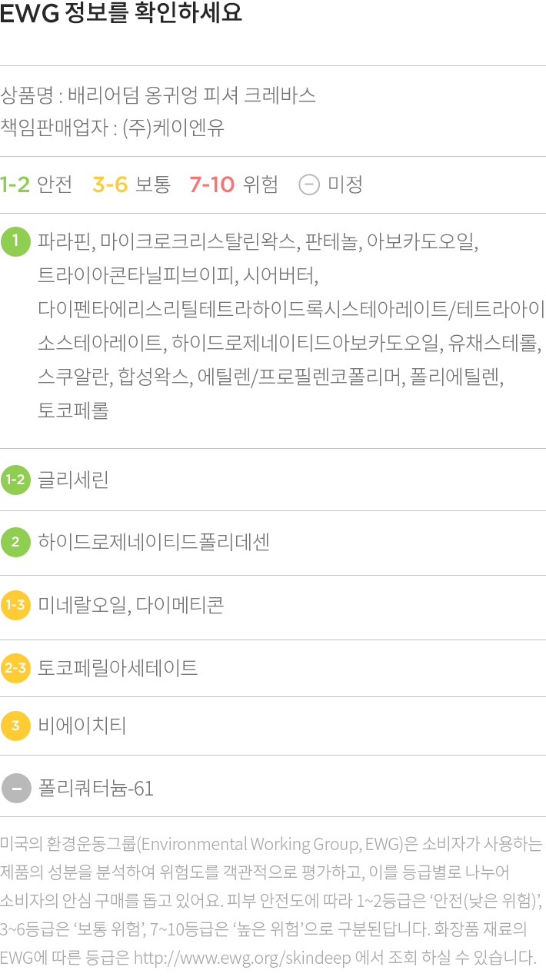546x980 pixels.
Task: Click 하이드로제네이티드폴리데센 ingredient row
Action: 273,543
